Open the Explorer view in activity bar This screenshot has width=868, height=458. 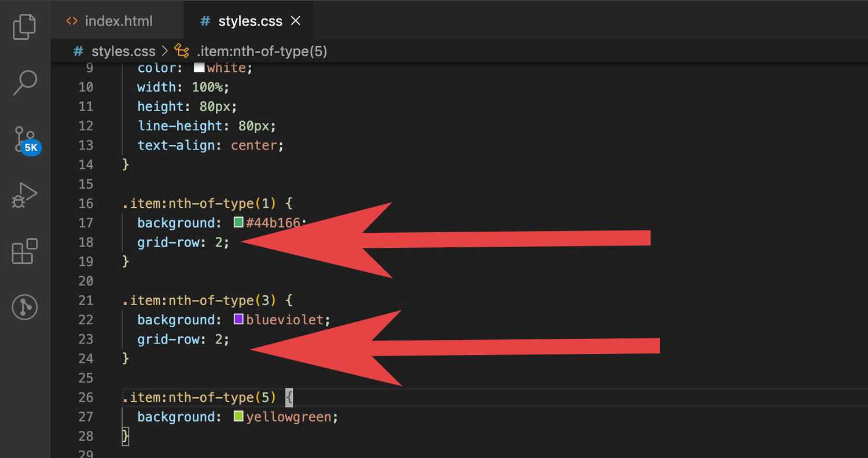(24, 27)
